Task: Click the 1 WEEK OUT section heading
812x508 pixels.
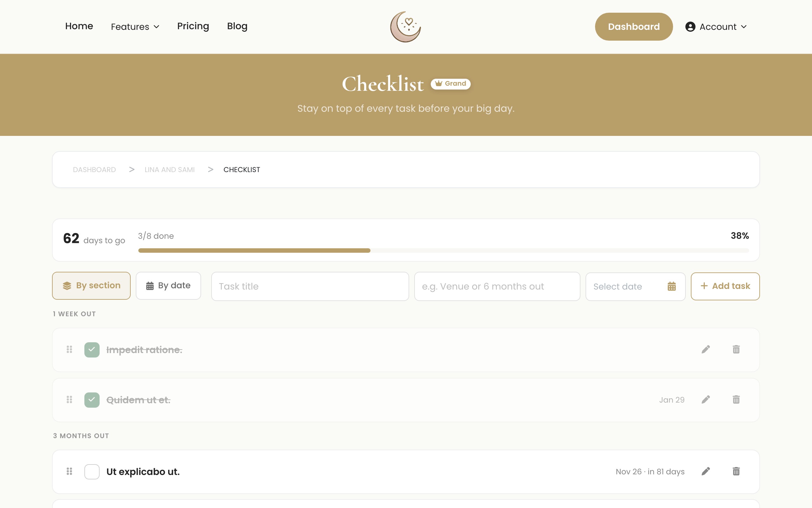Action: coord(74,314)
